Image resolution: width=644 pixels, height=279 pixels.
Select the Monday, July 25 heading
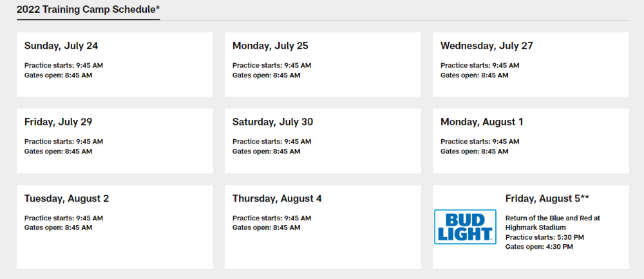(x=270, y=46)
